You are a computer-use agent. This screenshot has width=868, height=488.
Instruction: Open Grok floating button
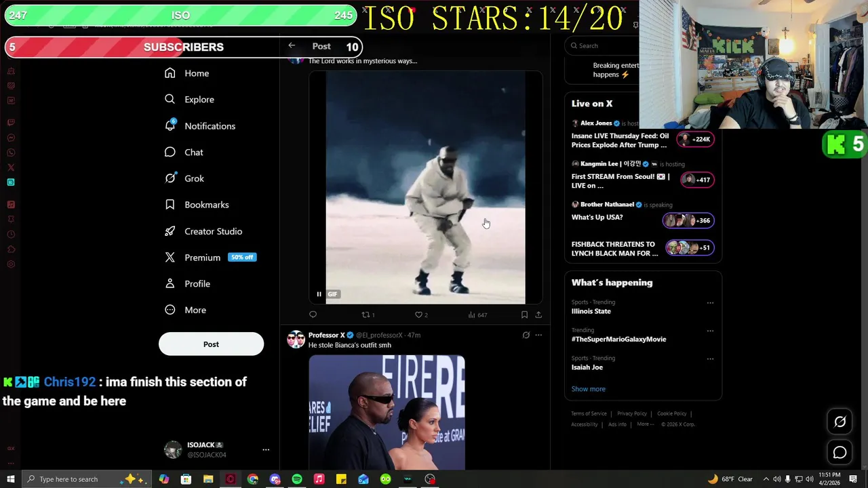[x=840, y=422]
